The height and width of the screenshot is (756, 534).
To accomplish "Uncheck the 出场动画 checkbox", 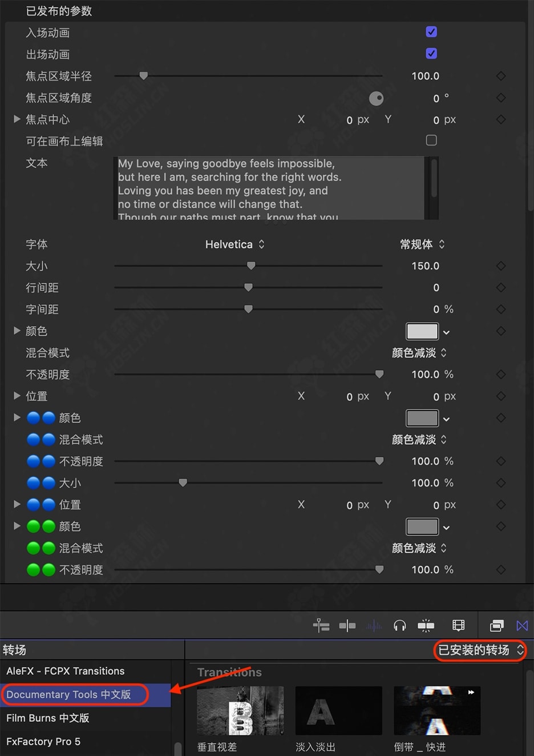I will (431, 54).
